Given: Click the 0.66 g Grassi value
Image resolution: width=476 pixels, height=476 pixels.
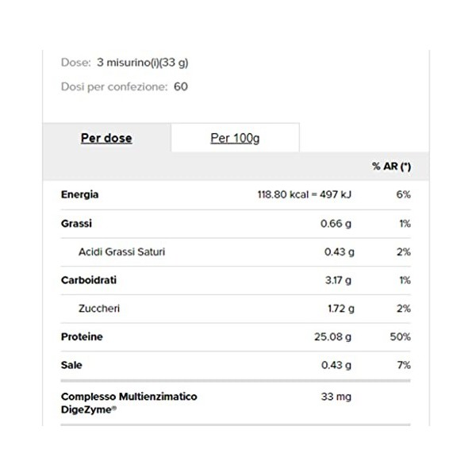Looking at the screenshot, I should click(x=336, y=224).
